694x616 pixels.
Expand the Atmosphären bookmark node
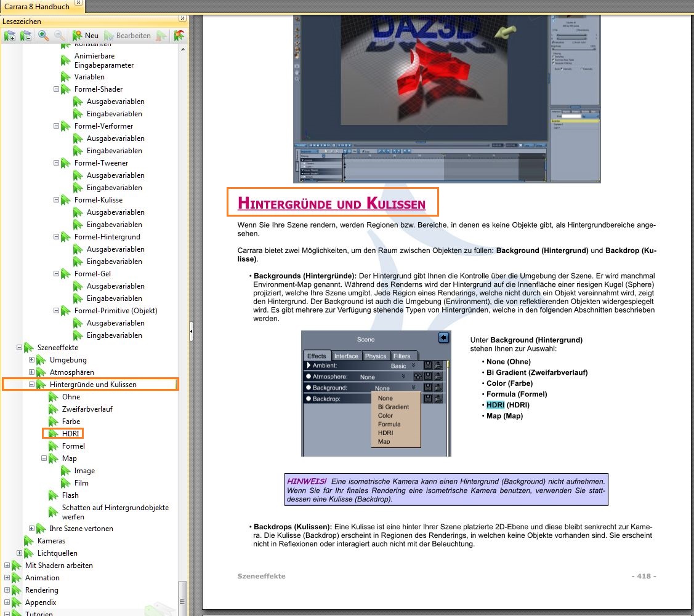pyautogui.click(x=32, y=372)
